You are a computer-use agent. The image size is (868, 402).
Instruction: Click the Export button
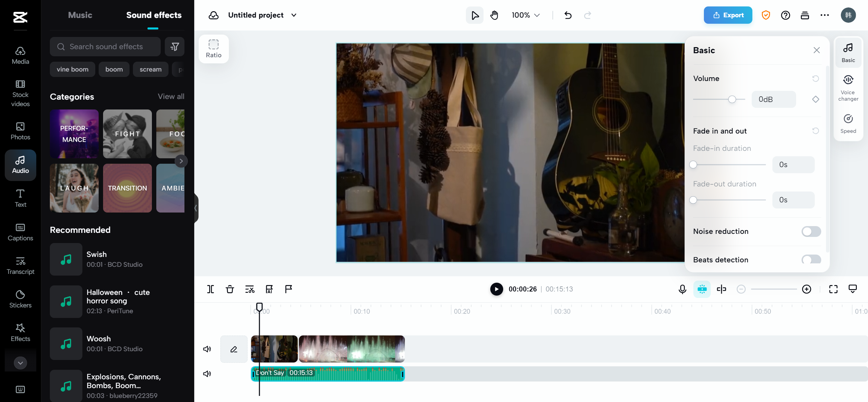(x=728, y=15)
